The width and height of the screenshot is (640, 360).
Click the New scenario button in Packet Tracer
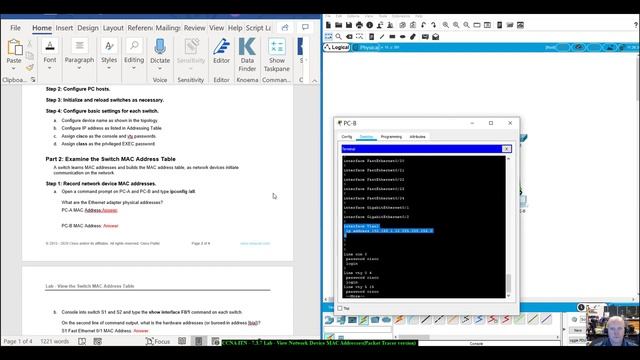pos(578,330)
